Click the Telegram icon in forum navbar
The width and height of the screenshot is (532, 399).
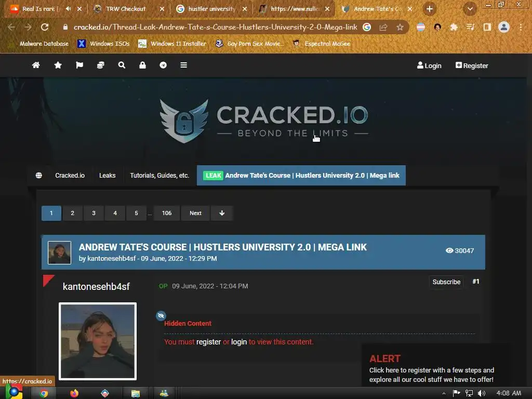163,65
